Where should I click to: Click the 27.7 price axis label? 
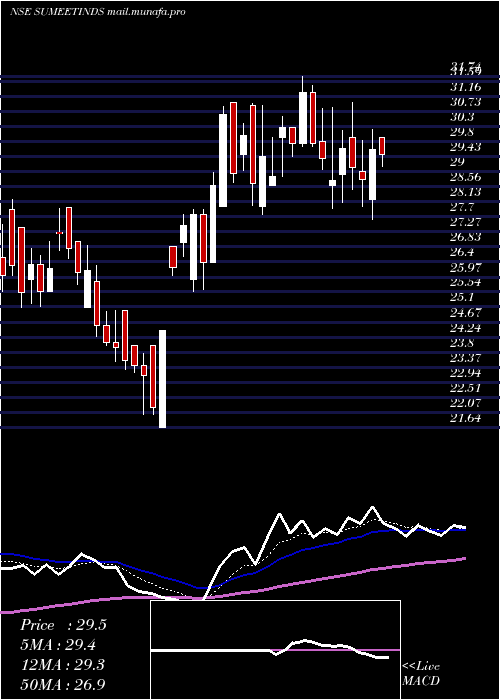tap(463, 208)
